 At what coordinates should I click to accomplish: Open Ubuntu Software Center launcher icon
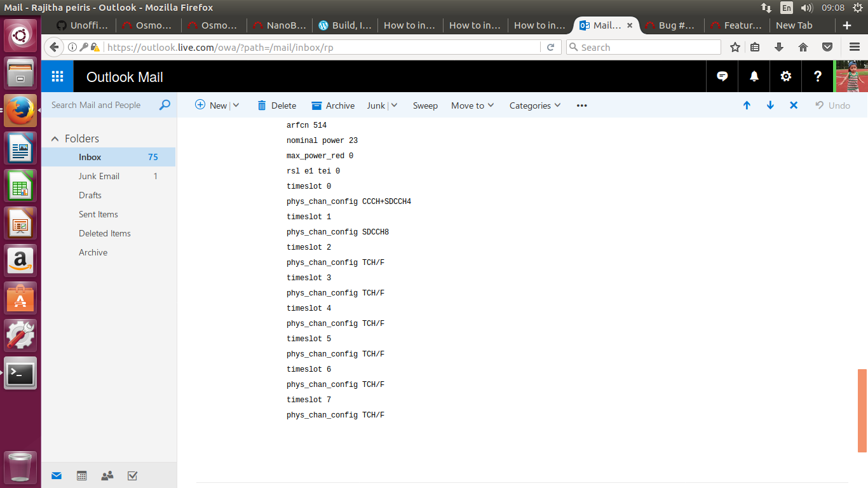(20, 298)
